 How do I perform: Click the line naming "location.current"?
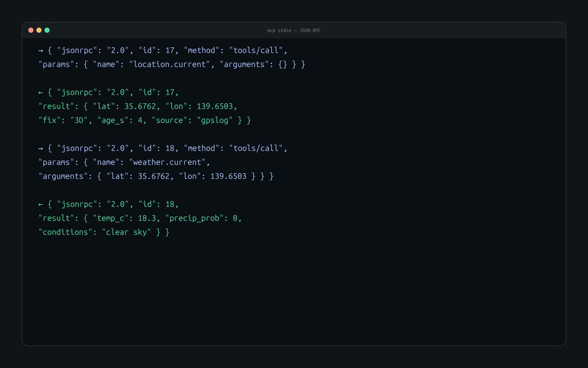tap(172, 64)
